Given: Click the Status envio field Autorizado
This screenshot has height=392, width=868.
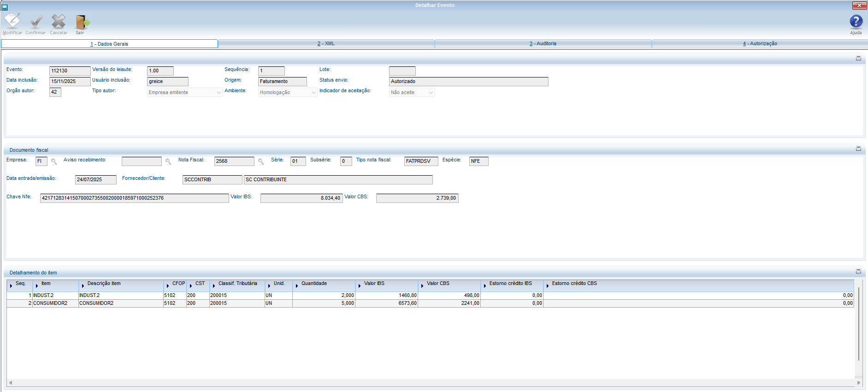Looking at the screenshot, I should (468, 82).
